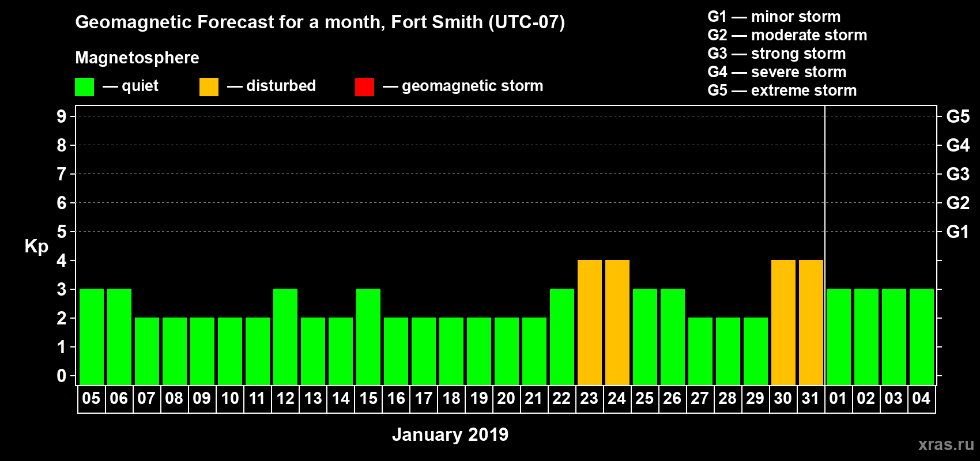Click the 'G1 — minor storm' legend text

pyautogui.click(x=774, y=17)
